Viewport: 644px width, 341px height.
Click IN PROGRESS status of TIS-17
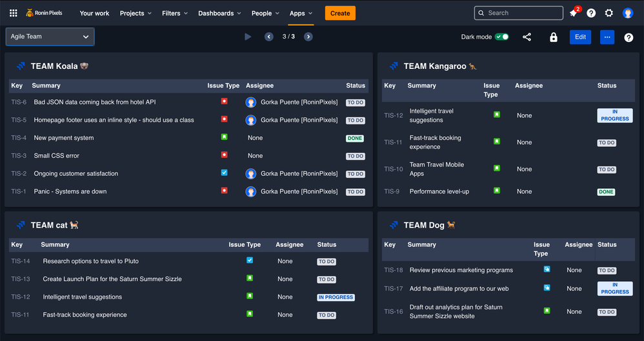tap(615, 288)
